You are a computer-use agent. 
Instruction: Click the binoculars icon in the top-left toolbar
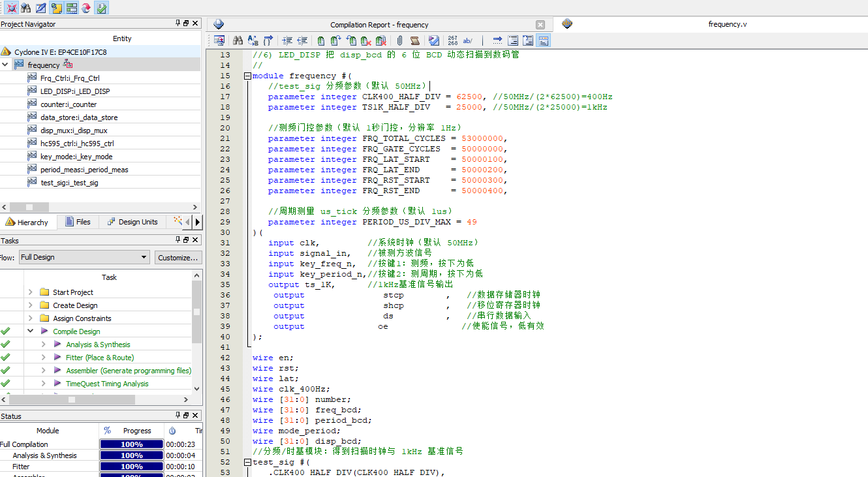click(x=26, y=8)
